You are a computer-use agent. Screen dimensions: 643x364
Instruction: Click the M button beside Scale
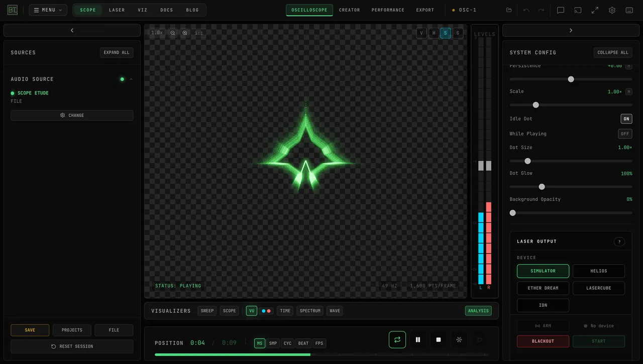[x=628, y=92]
